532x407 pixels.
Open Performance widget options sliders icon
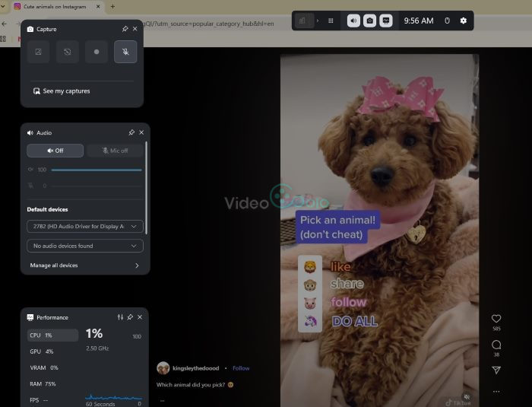[x=120, y=317]
